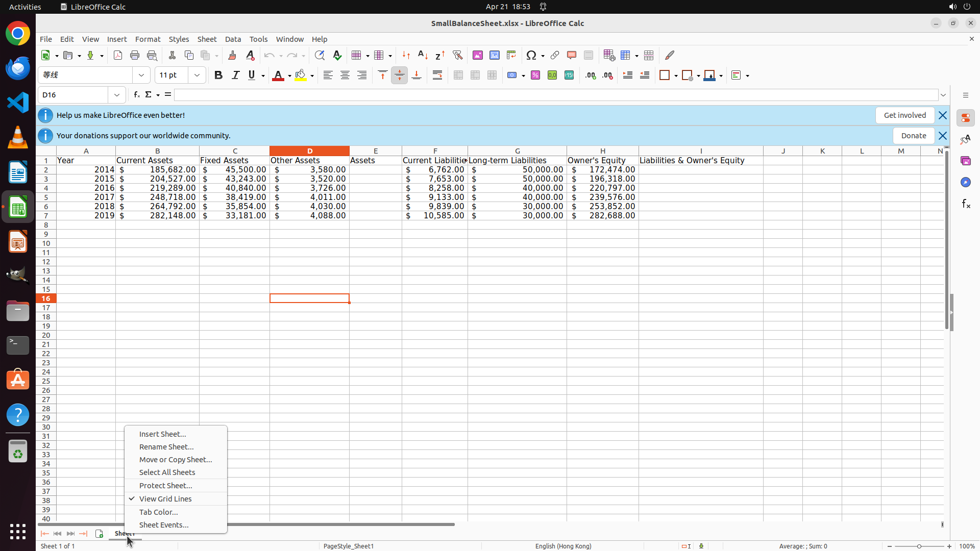Click the Format as Currency icon
This screenshot has width=980, height=551.
(512, 76)
